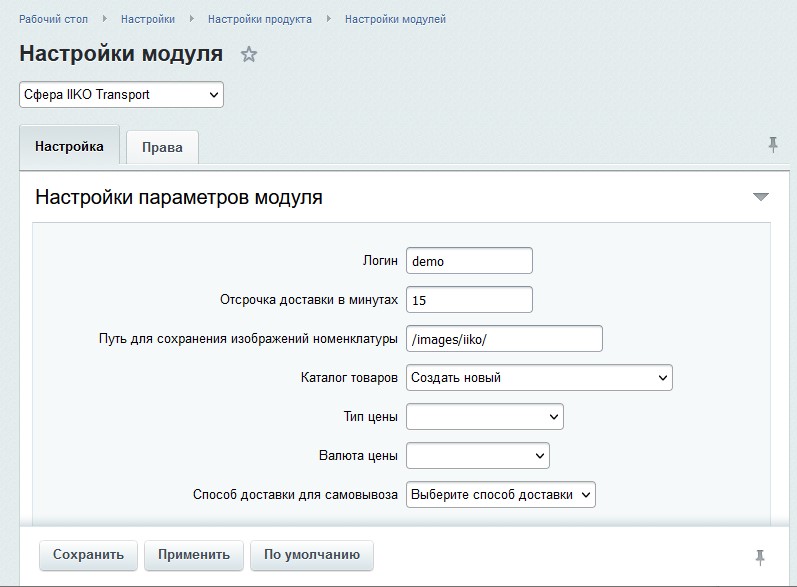Image resolution: width=797 pixels, height=587 pixels.
Task: Collapse the Настройки параметров модуля section
Action: [760, 197]
